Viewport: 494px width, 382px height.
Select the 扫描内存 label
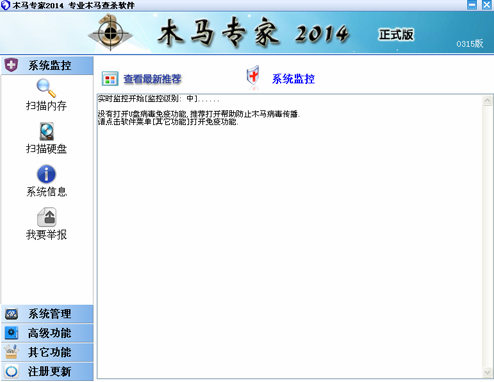[x=46, y=106]
